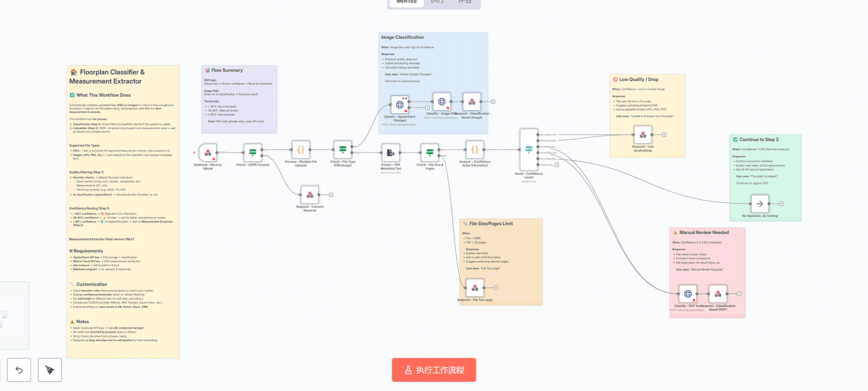Click the Respond – File Too Large node

click(475, 288)
